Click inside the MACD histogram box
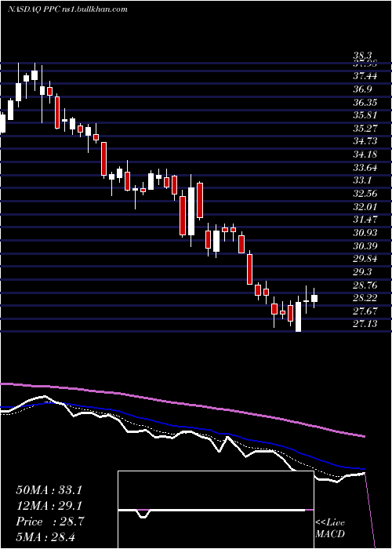392x549 pixels. coord(216,510)
